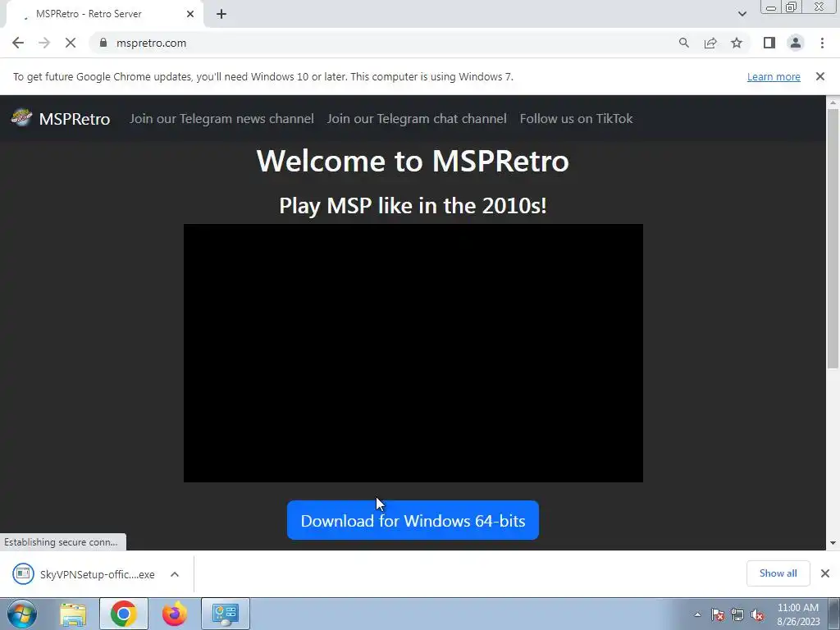Follow the Learn more link
840x630 pixels.
point(774,76)
